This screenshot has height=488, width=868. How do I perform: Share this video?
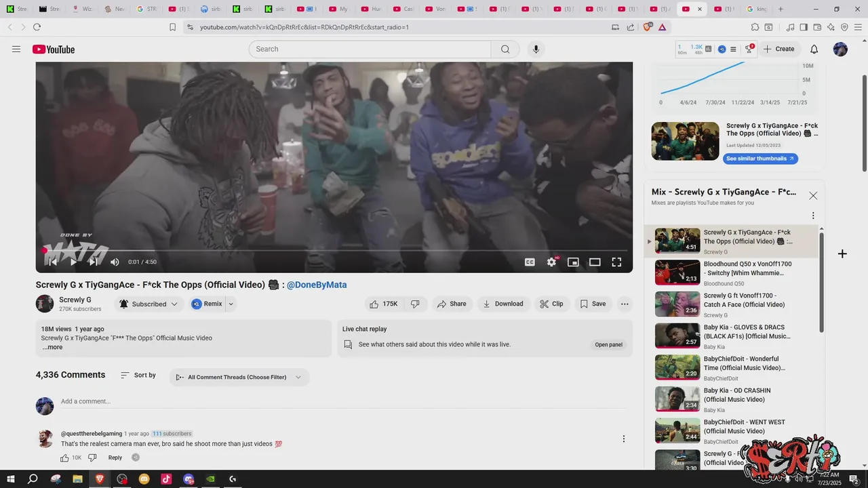452,304
